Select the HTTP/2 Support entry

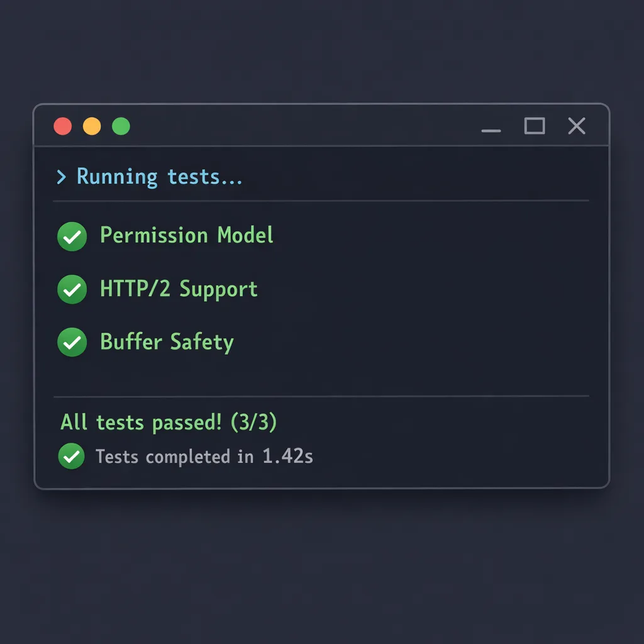pos(179,289)
